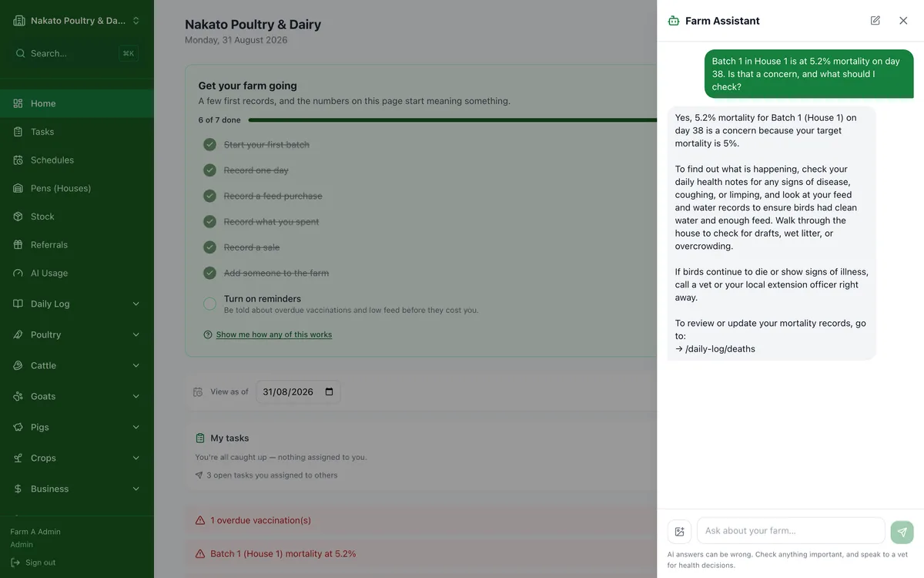Open Referrals from the sidebar
The image size is (924, 578).
(x=77, y=245)
